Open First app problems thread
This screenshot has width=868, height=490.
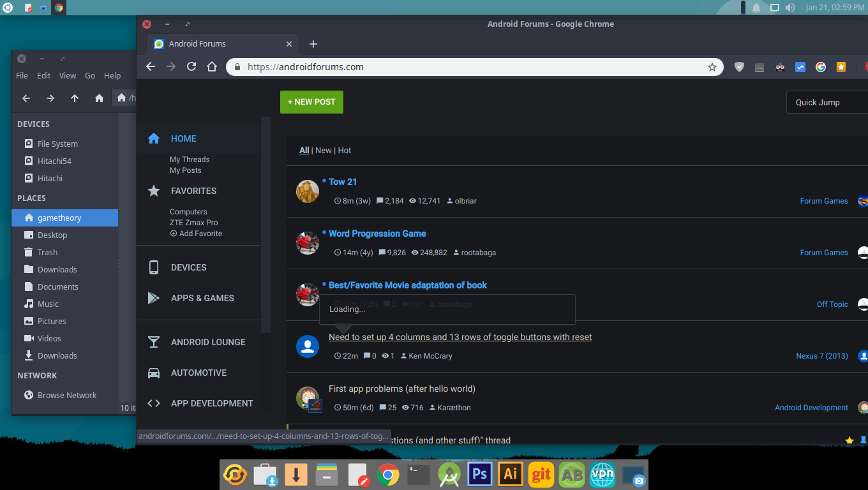tap(402, 389)
